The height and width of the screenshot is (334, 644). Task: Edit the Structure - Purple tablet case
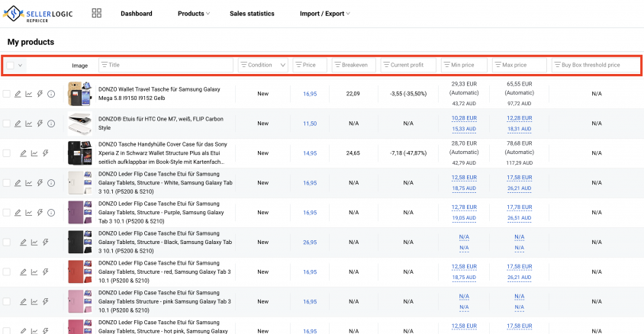tap(18, 213)
